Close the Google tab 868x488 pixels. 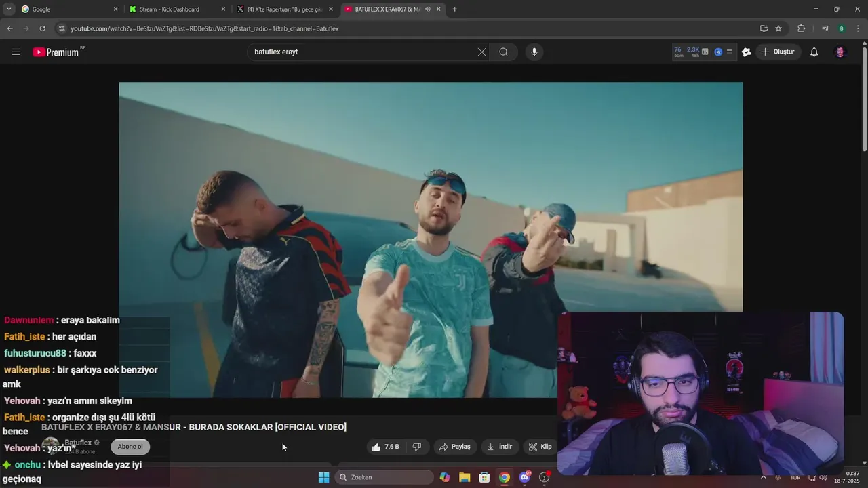[115, 9]
